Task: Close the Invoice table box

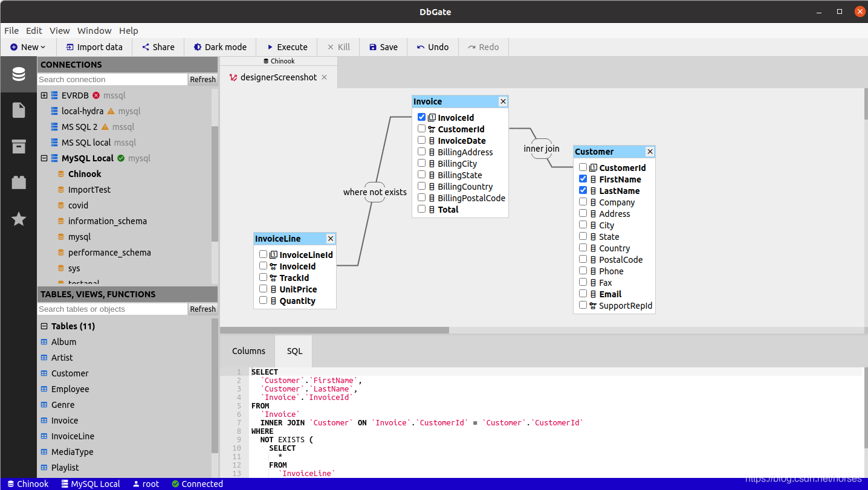Action: coord(503,102)
